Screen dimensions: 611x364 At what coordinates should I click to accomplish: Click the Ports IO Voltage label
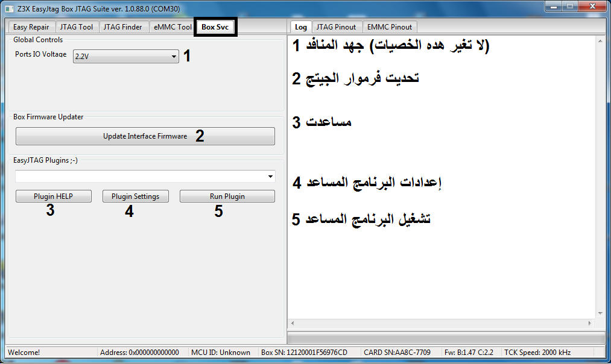pyautogui.click(x=41, y=54)
